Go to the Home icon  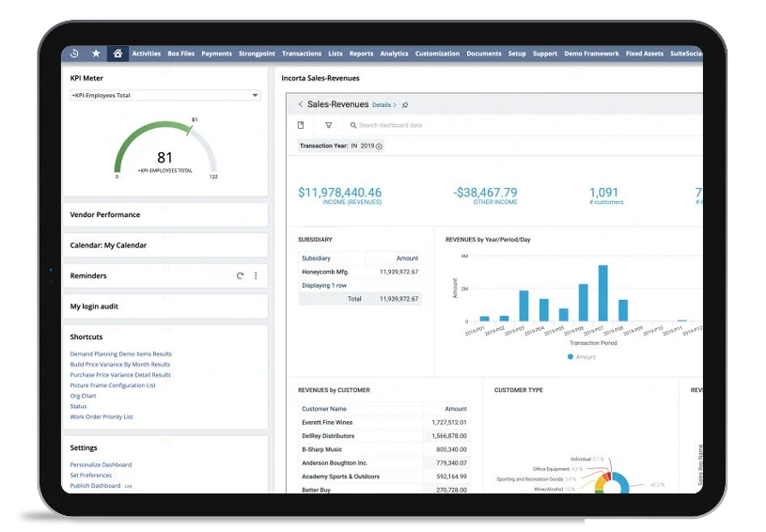click(117, 54)
